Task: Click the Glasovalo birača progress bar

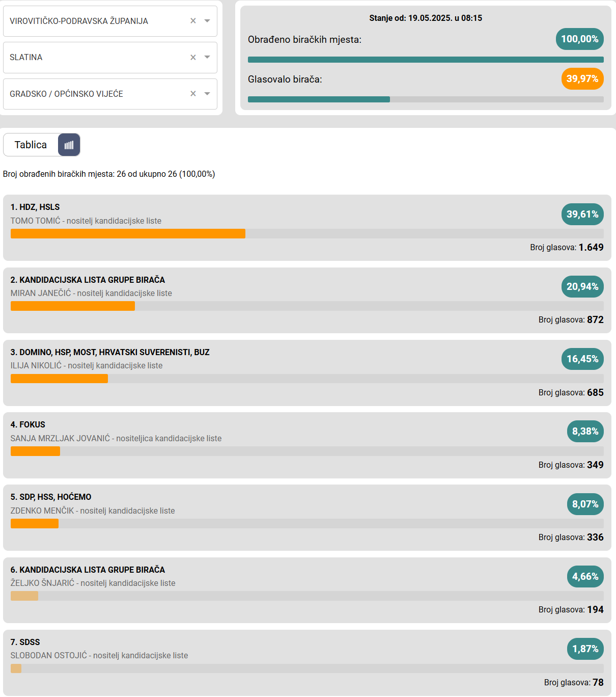Action: point(425,99)
